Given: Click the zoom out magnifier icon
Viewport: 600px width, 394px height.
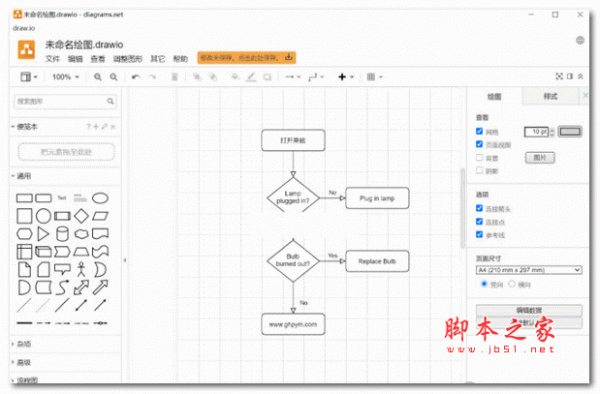Looking at the screenshot, I should pos(114,77).
